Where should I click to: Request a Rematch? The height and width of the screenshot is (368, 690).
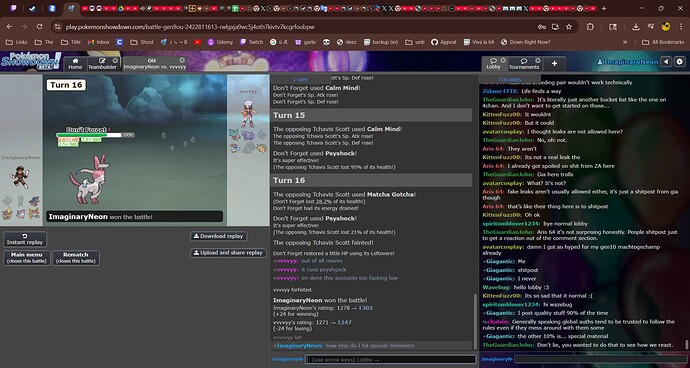pos(76,258)
